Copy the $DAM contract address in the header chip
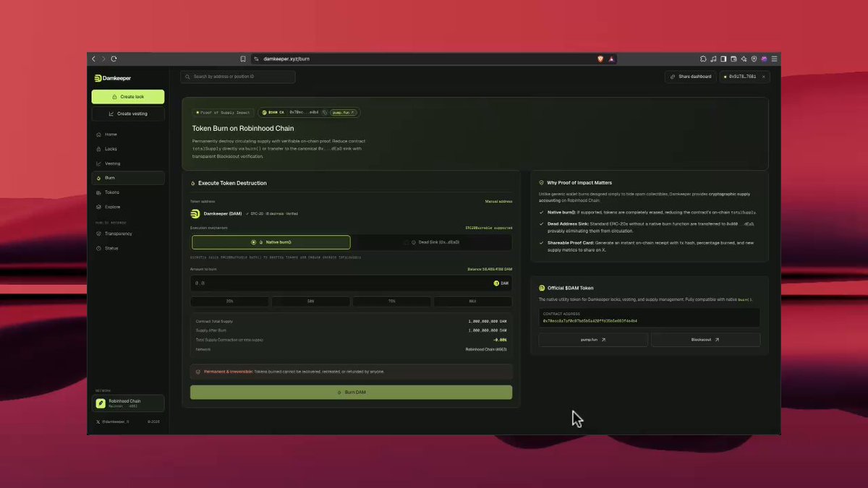 325,113
